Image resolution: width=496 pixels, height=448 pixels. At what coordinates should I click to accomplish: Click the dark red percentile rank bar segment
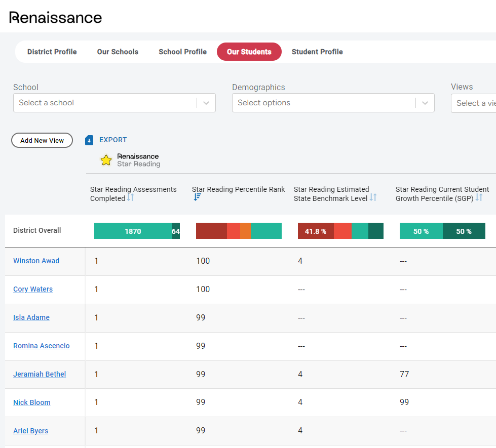(211, 231)
